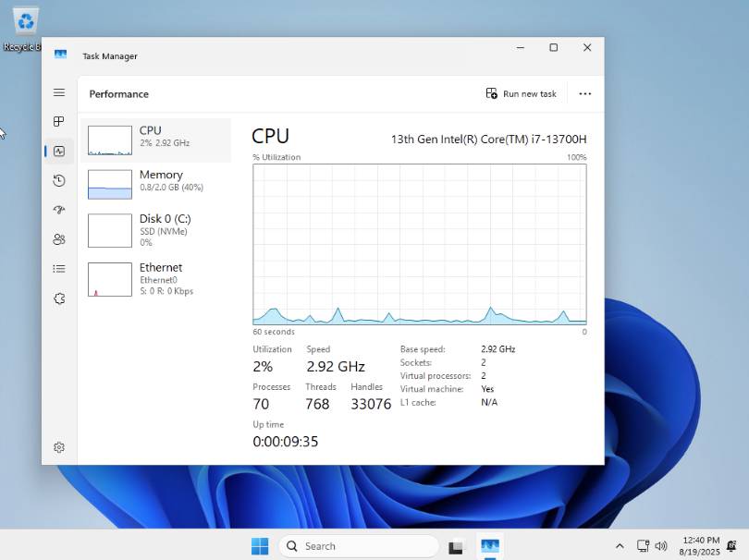Image resolution: width=749 pixels, height=560 pixels.
Task: Open the clock showing 12:40 PM
Action: 700,546
